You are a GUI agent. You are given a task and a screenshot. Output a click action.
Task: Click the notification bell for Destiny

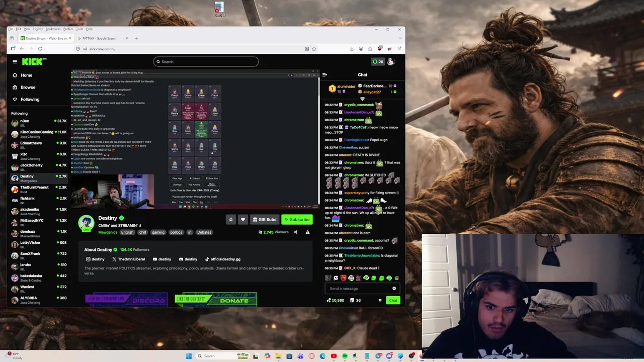(231, 219)
